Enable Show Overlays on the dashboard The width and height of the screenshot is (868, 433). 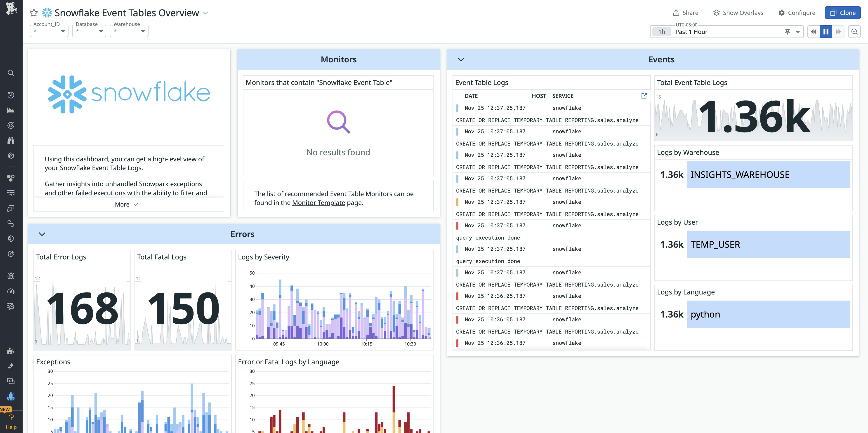coord(738,12)
